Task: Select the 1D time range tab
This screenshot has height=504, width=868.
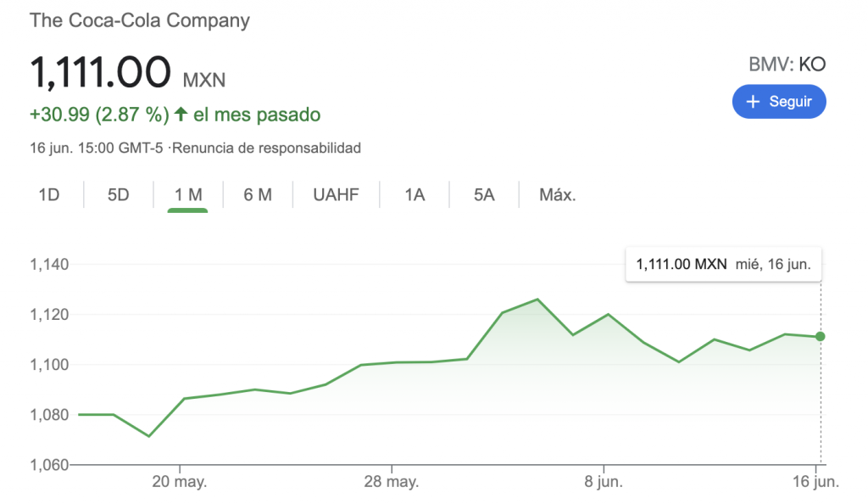Action: coord(50,194)
